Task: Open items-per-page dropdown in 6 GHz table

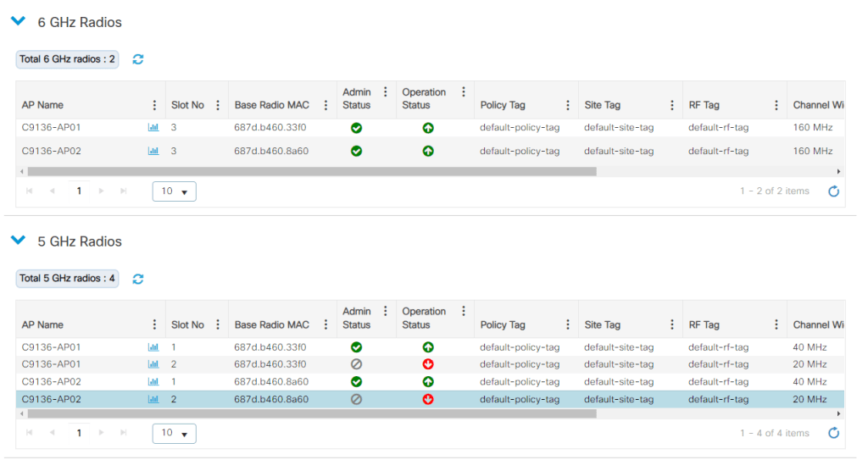Action: (x=174, y=191)
